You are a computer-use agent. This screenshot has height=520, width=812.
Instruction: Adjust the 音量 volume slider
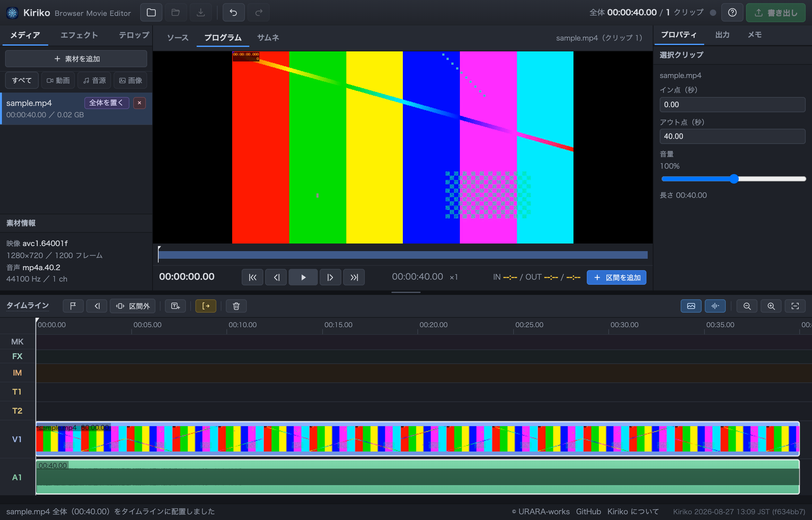(733, 179)
